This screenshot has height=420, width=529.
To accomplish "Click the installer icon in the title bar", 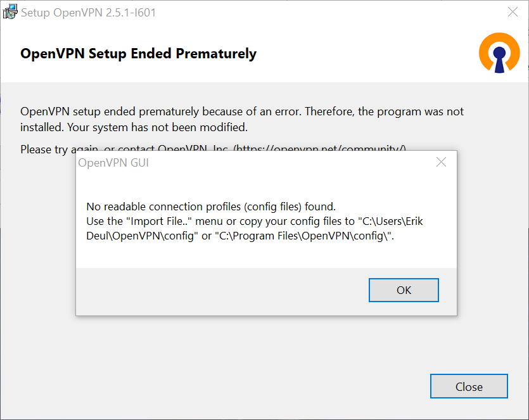I will [x=10, y=11].
